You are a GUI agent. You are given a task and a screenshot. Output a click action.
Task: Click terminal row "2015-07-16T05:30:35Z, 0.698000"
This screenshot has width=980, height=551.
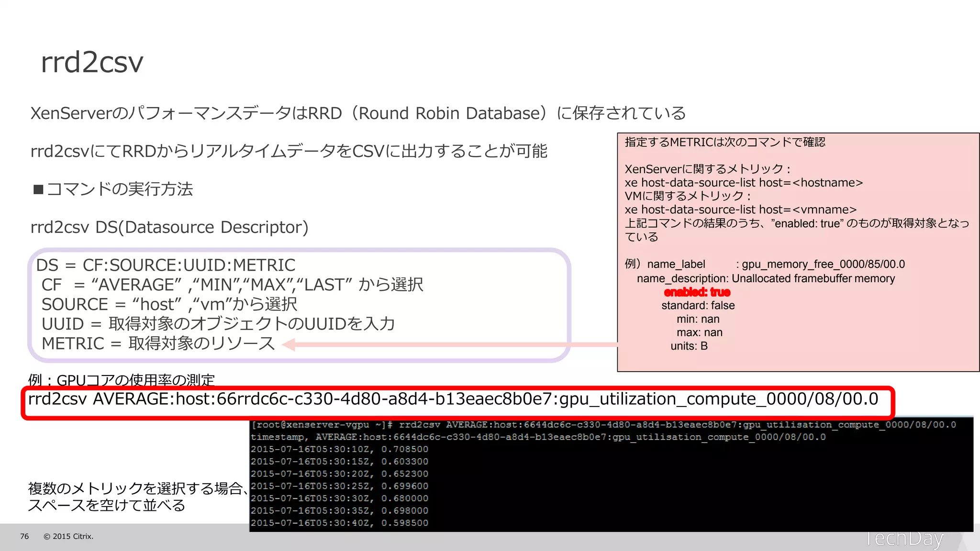click(339, 511)
